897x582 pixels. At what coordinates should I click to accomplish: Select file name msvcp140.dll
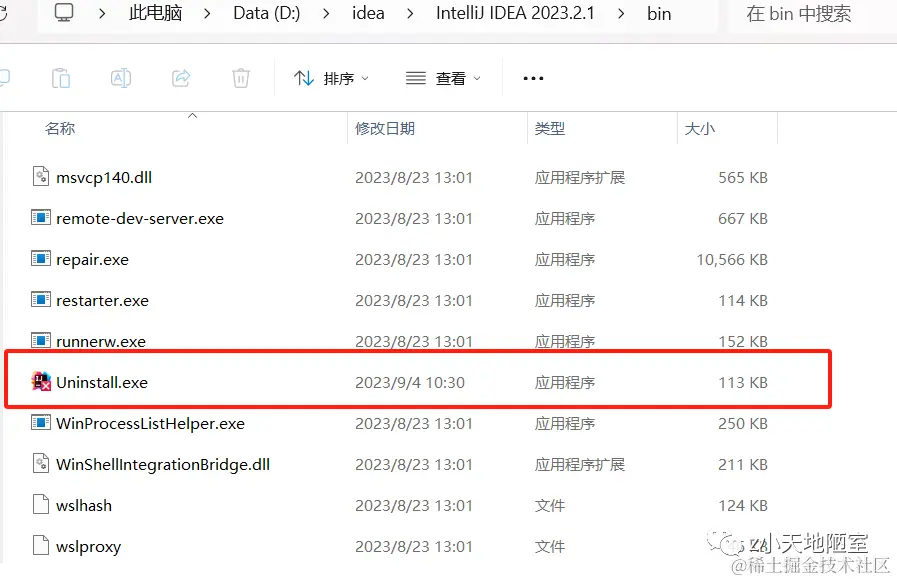tap(104, 177)
